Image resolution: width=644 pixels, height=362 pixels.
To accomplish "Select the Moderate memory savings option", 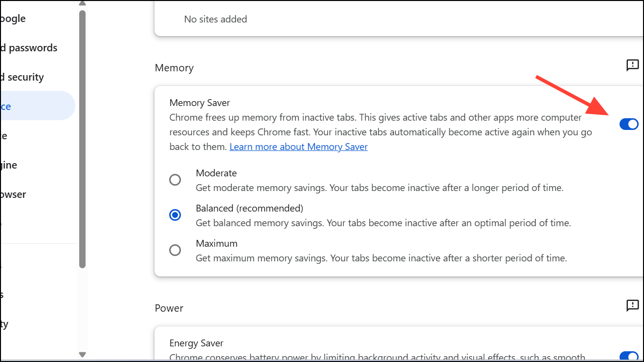I will pyautogui.click(x=175, y=180).
